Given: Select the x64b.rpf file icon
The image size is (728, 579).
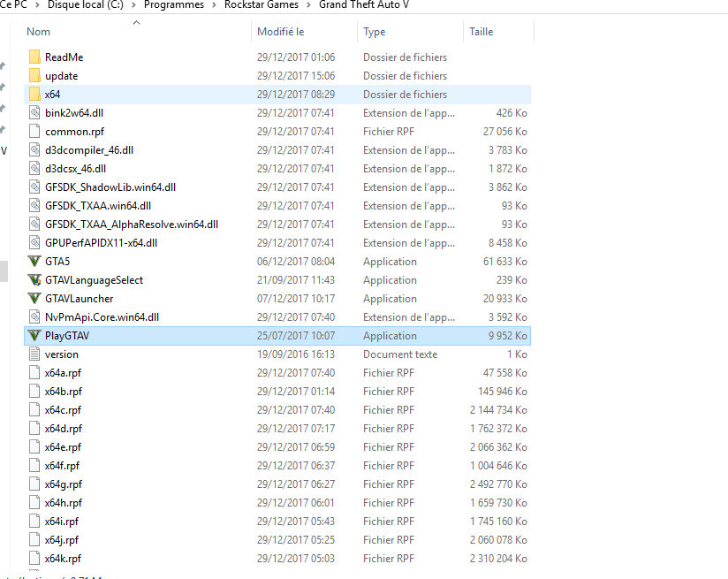Looking at the screenshot, I should [x=34, y=392].
